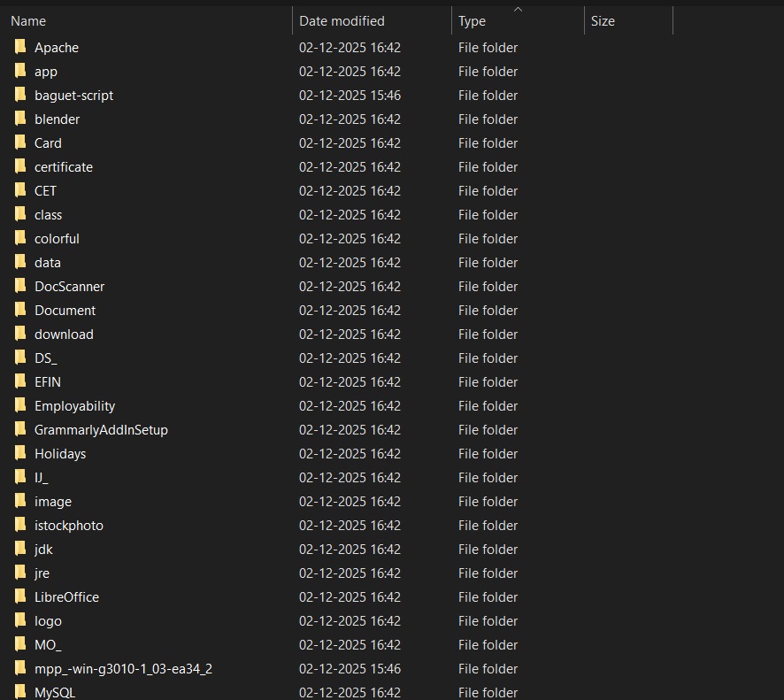Select the DocScanner folder icon
This screenshot has width=784, height=700.
click(20, 287)
